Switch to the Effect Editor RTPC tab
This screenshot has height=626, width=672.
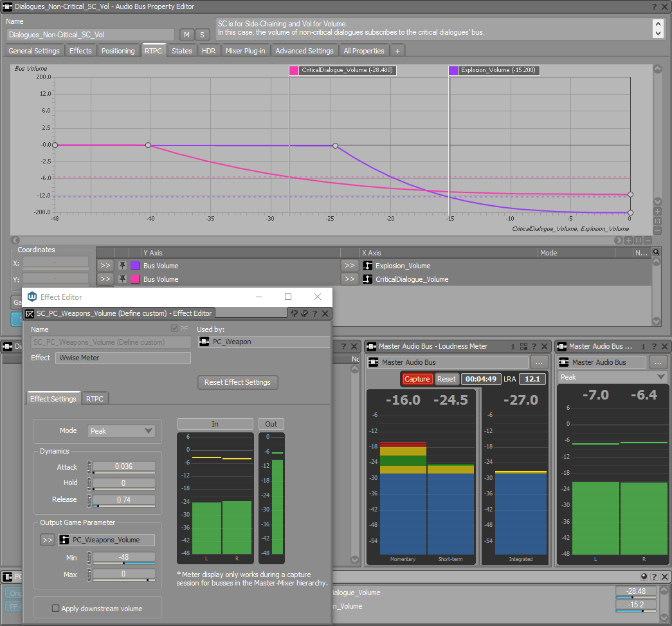95,399
